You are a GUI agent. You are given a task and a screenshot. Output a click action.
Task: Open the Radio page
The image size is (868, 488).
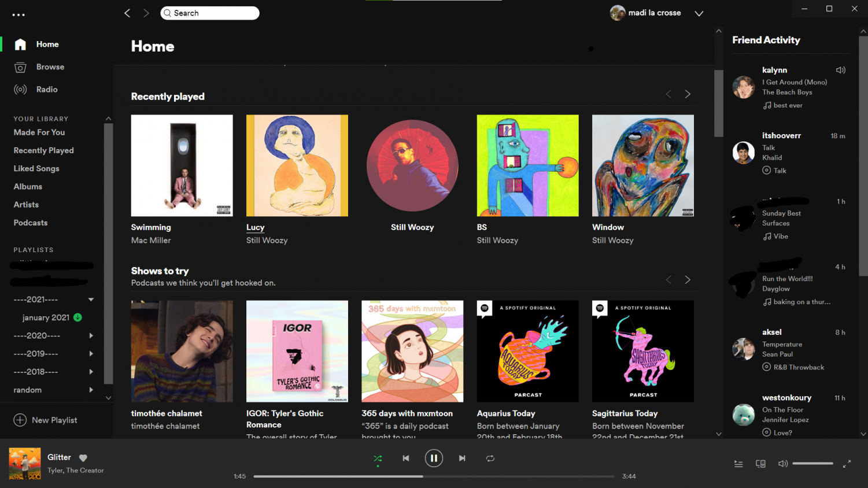click(47, 90)
